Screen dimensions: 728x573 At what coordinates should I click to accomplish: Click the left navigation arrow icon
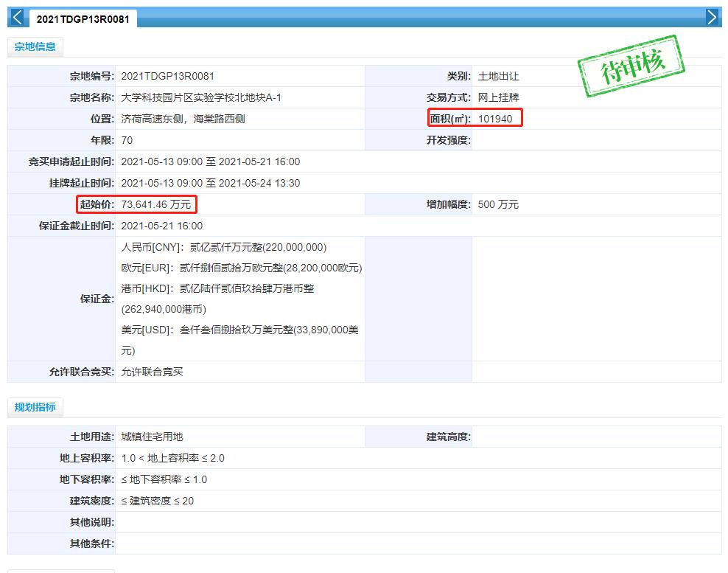[16, 16]
